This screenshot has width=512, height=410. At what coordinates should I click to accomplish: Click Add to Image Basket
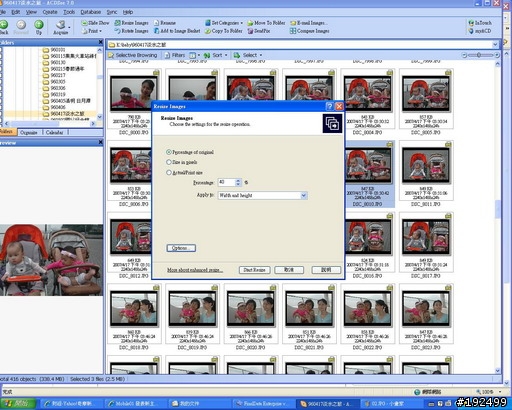point(177,31)
